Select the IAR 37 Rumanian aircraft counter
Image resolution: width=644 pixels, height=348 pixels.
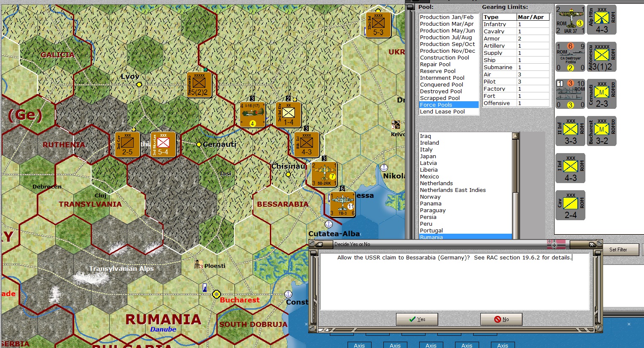click(570, 20)
